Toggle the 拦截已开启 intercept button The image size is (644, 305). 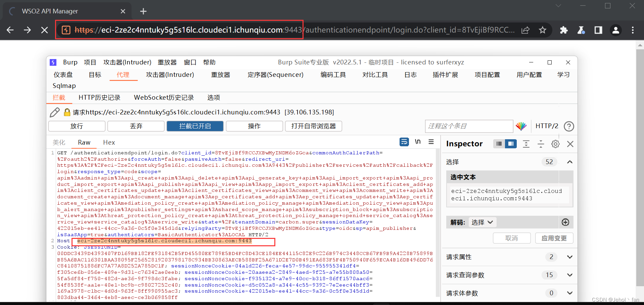pyautogui.click(x=195, y=126)
